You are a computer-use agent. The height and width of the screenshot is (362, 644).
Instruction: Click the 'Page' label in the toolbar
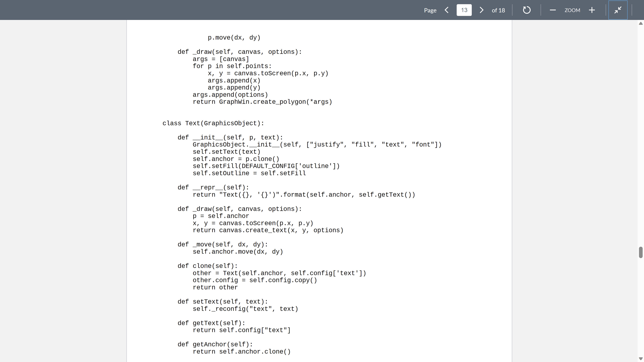tap(430, 10)
